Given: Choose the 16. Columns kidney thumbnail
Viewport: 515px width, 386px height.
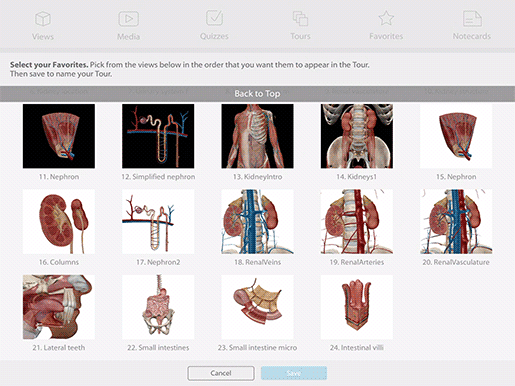Looking at the screenshot, I should click(x=59, y=222).
